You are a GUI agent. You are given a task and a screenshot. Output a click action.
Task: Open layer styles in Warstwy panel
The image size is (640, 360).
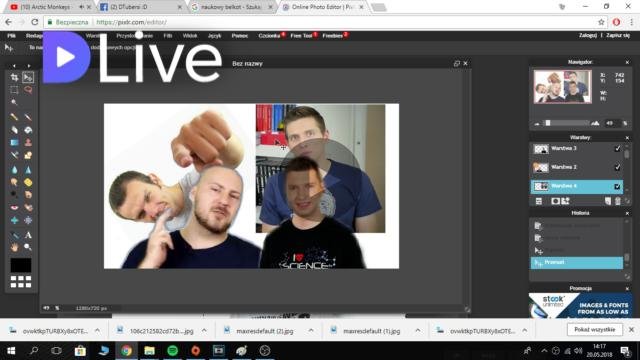(x=565, y=201)
